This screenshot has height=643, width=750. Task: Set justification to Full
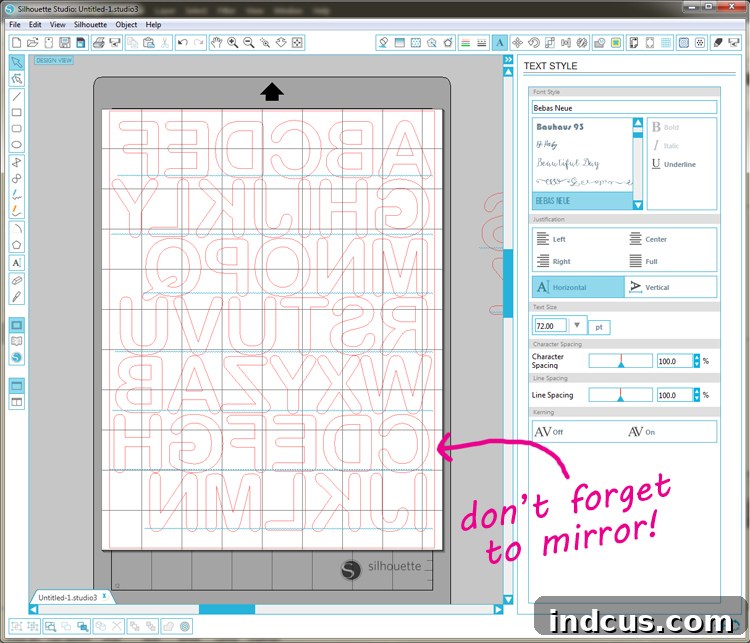coord(643,261)
